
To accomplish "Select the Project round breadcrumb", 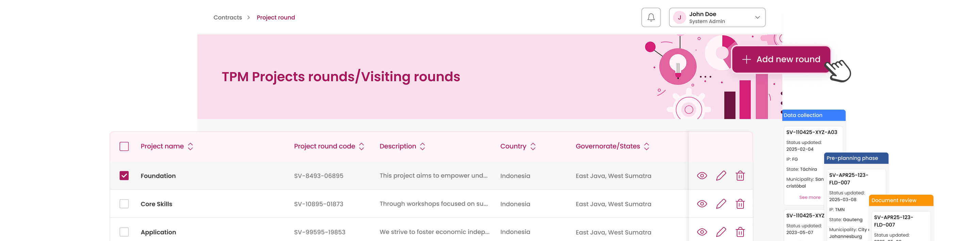I will (x=276, y=17).
